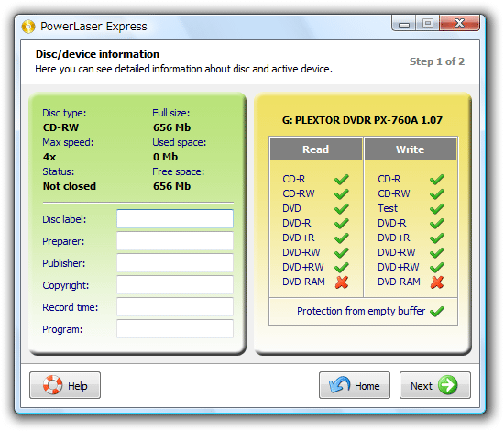The width and height of the screenshot is (504, 431).
Task: Go back with the Home button
Action: coord(355,385)
